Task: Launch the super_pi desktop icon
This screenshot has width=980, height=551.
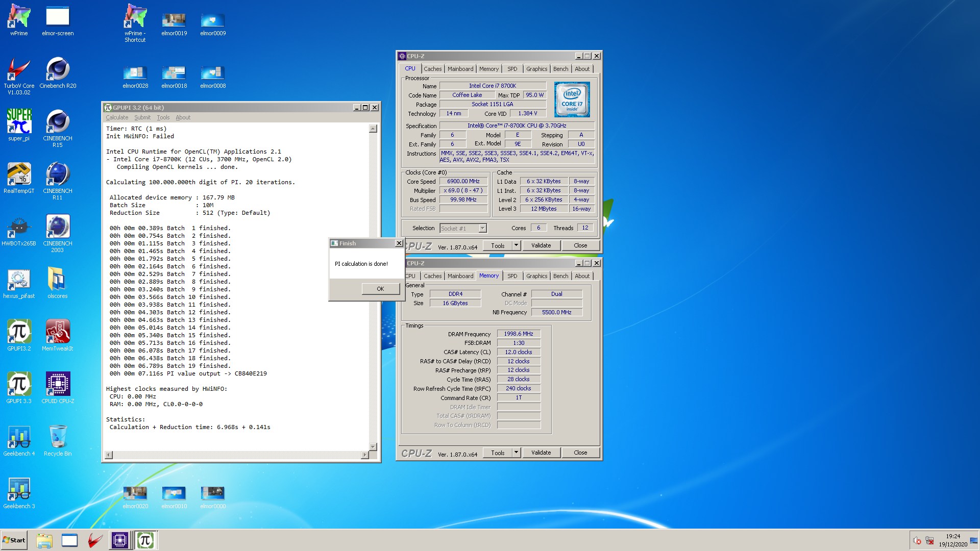Action: tap(19, 125)
